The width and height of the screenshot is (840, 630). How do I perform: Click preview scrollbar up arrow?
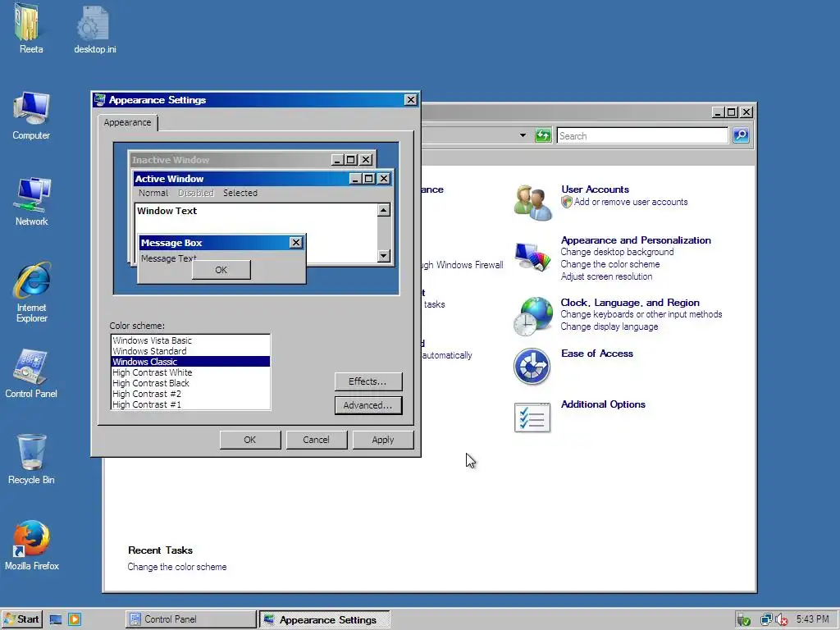(384, 210)
